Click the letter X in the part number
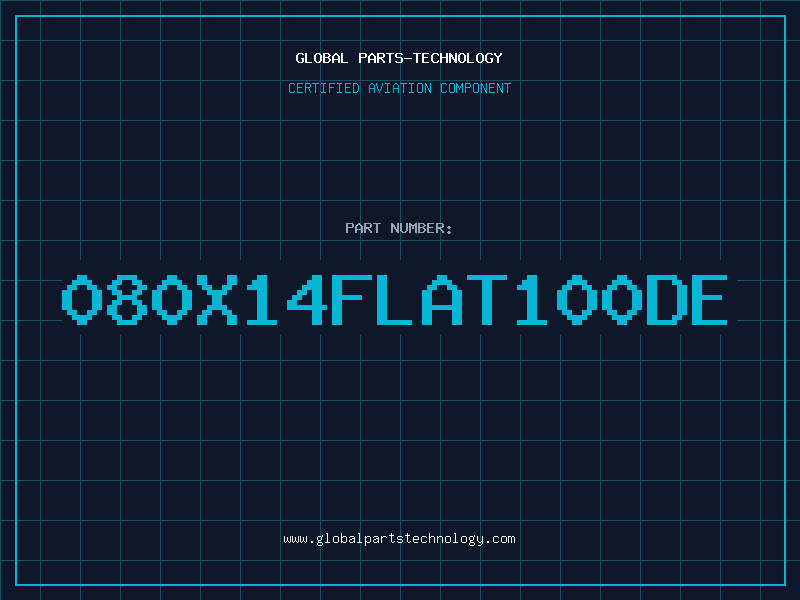The width and height of the screenshot is (800, 600). coord(217,299)
